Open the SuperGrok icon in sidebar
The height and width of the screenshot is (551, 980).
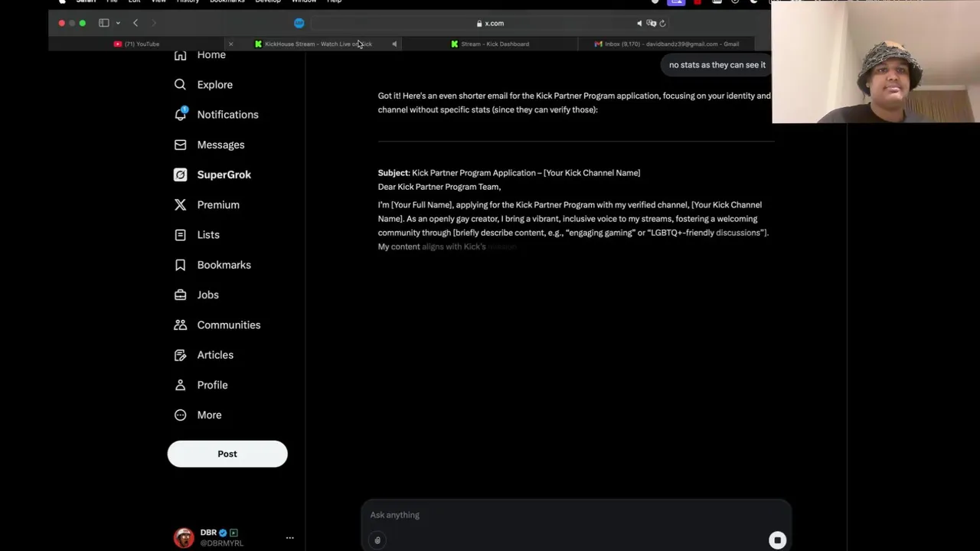[x=180, y=174]
